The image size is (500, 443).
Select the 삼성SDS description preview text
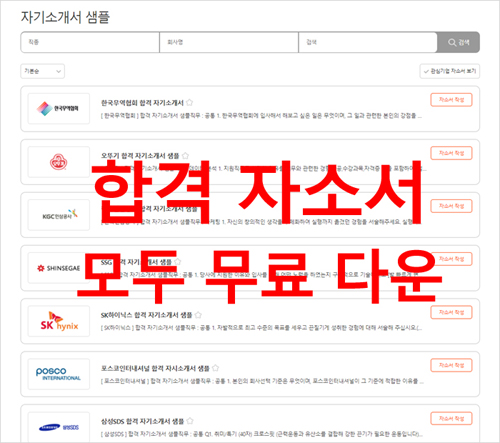click(262, 434)
